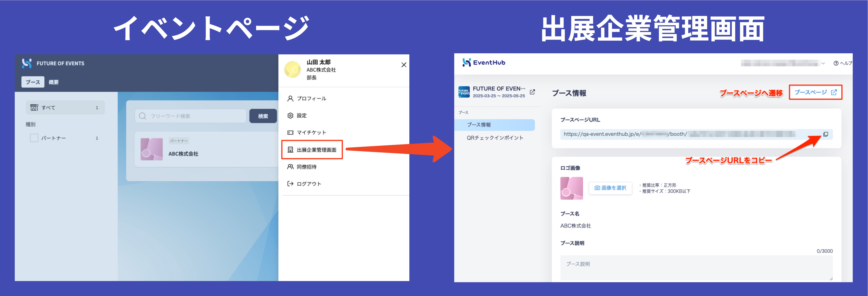
Task: Click the EventHub logo in admin header
Action: point(484,62)
